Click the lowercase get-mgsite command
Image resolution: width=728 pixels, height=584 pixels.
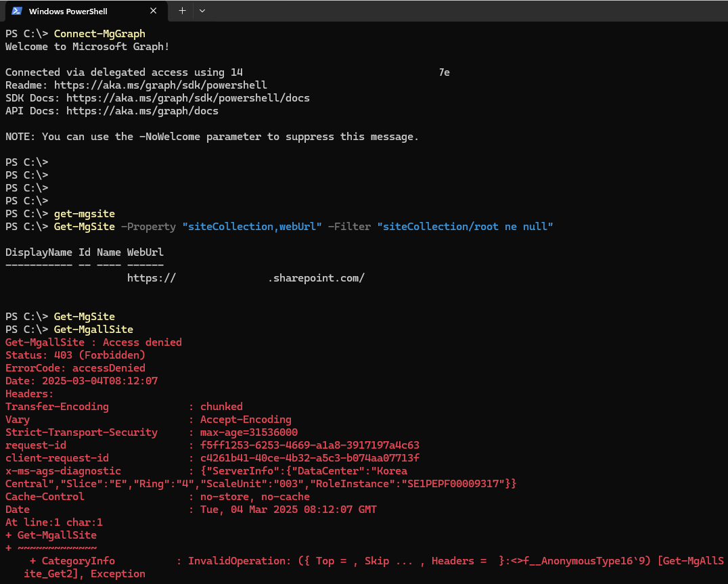pyautogui.click(x=85, y=214)
